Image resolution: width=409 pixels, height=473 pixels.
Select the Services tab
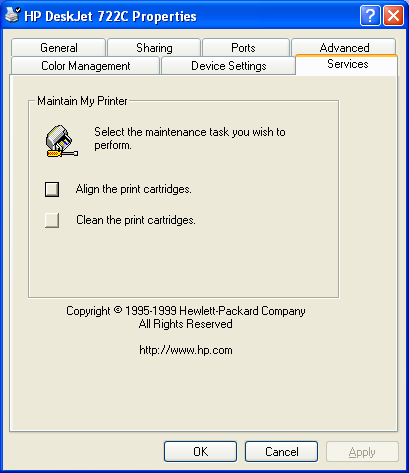[x=347, y=64]
